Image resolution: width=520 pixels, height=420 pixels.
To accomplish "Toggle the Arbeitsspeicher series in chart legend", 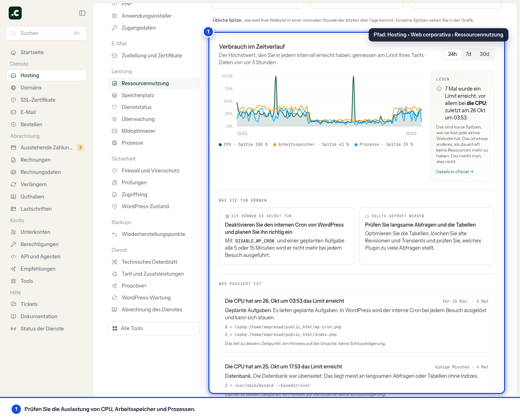I will click(x=311, y=144).
